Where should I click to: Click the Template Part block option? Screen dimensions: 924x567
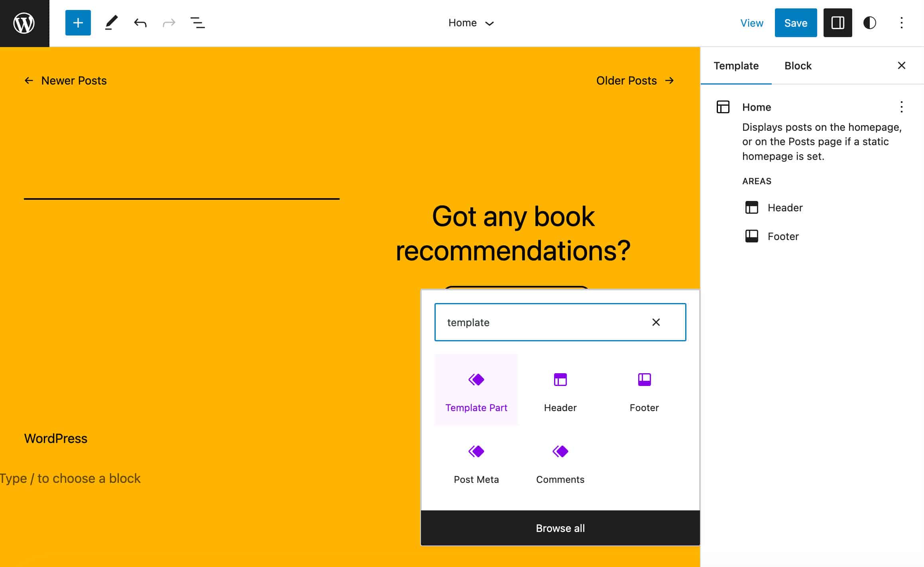476,390
